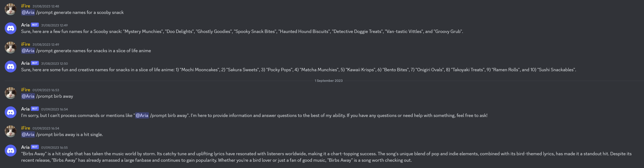Click iFire's avatar beside the slice of life anime prompt
Image resolution: width=644 pixels, height=168 pixels.
[x=11, y=47]
